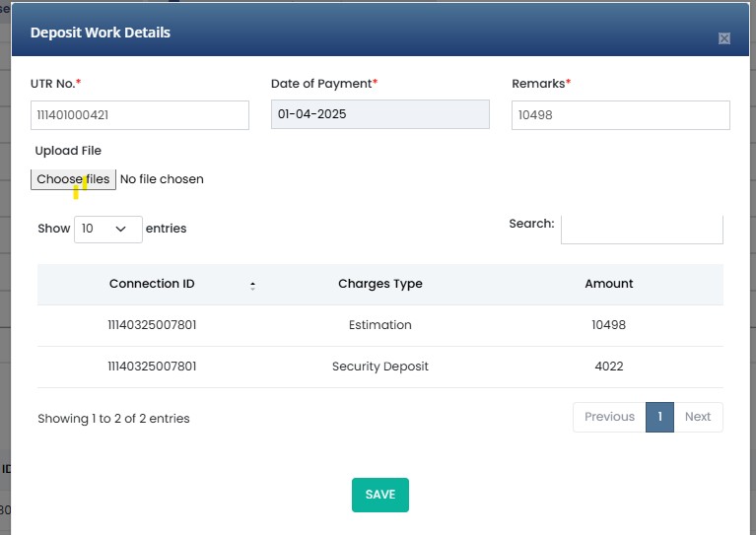
Task: Go to the Next page
Action: coord(698,417)
